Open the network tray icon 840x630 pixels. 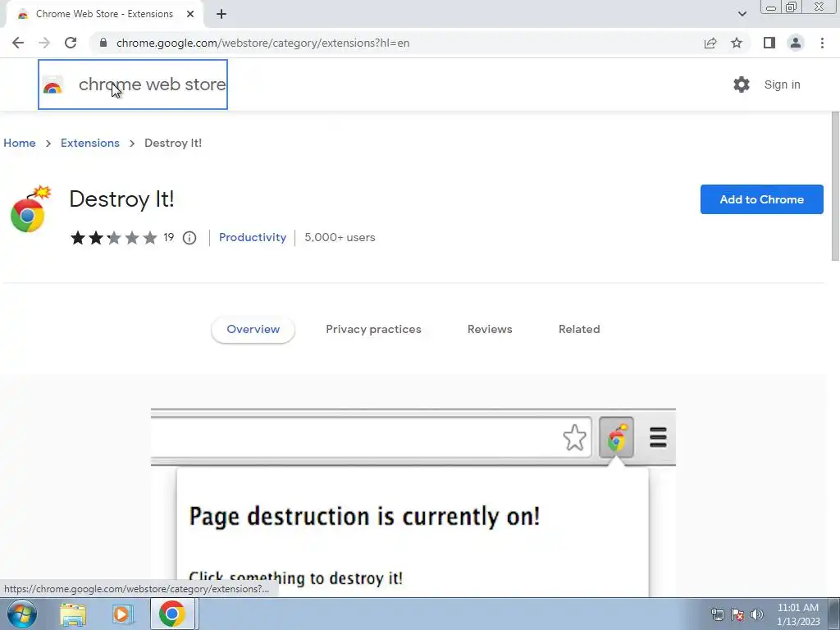point(717,614)
